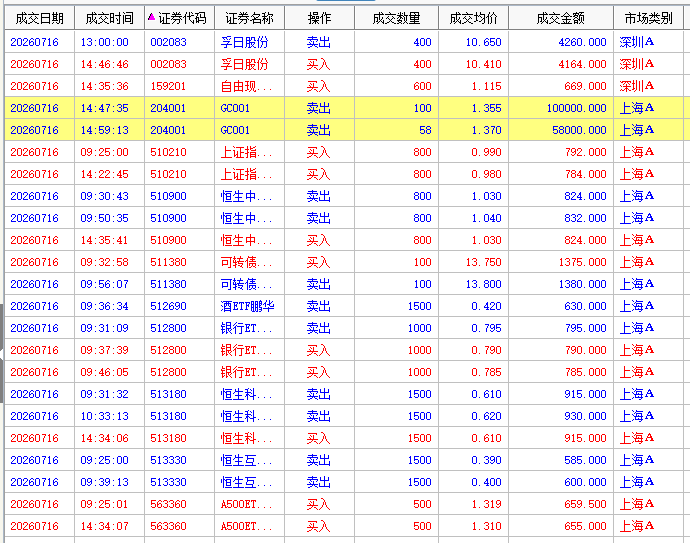Click the 证券名称 column header
This screenshot has height=543, width=690.
(x=250, y=18)
